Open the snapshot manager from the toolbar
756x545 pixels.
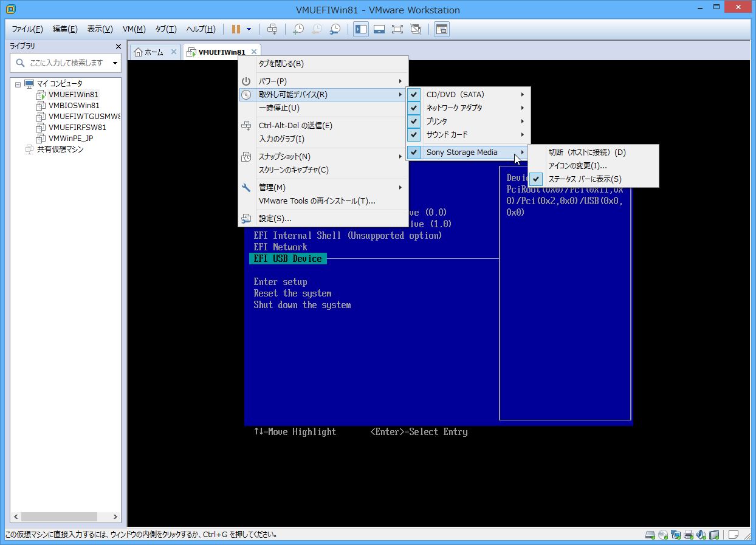[335, 29]
